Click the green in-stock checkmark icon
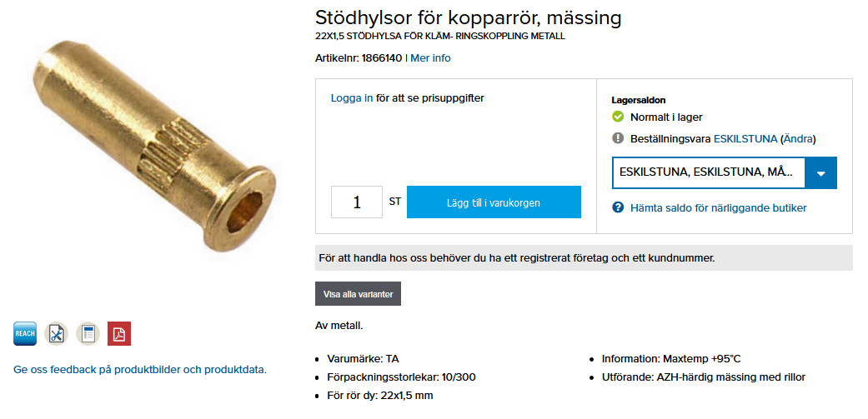Screen dimensions: 868x419 (x=619, y=117)
